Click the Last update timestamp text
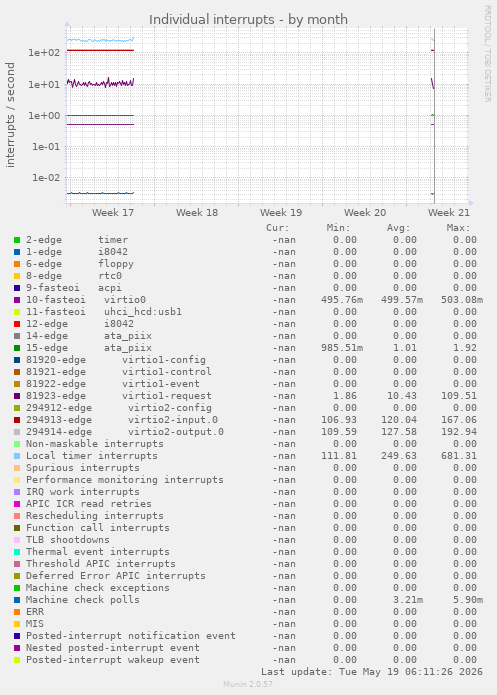This screenshot has height=695, width=497. point(372,672)
